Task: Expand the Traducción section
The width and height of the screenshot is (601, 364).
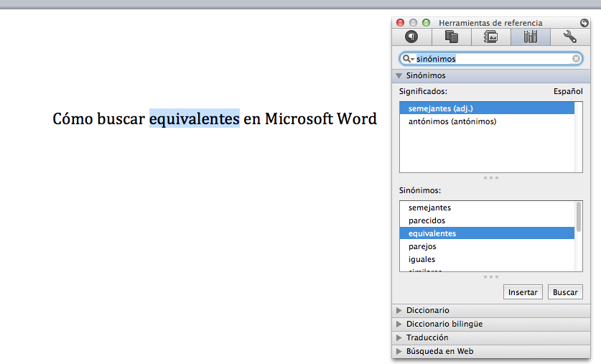Action: pos(399,337)
